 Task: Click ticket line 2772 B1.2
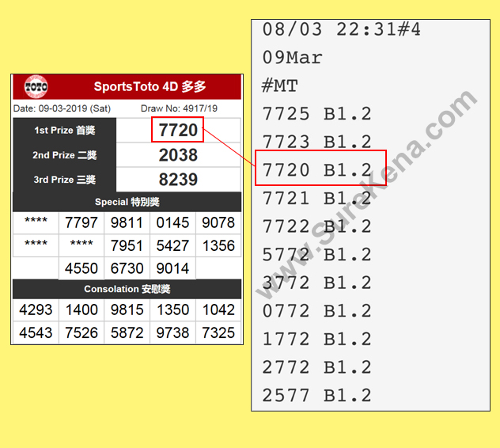coord(317,367)
